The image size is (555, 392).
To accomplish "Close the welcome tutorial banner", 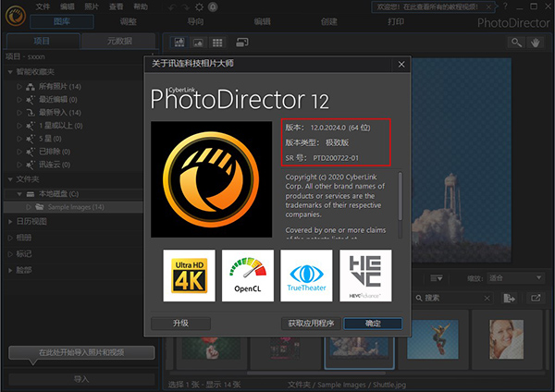I will (x=488, y=6).
